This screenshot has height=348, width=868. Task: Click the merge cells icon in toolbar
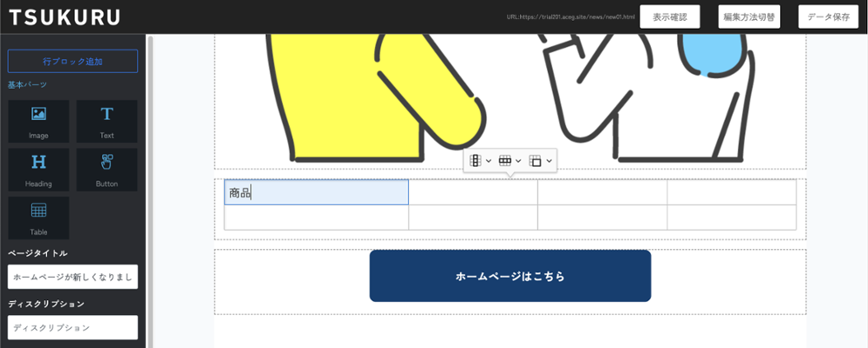coord(535,161)
